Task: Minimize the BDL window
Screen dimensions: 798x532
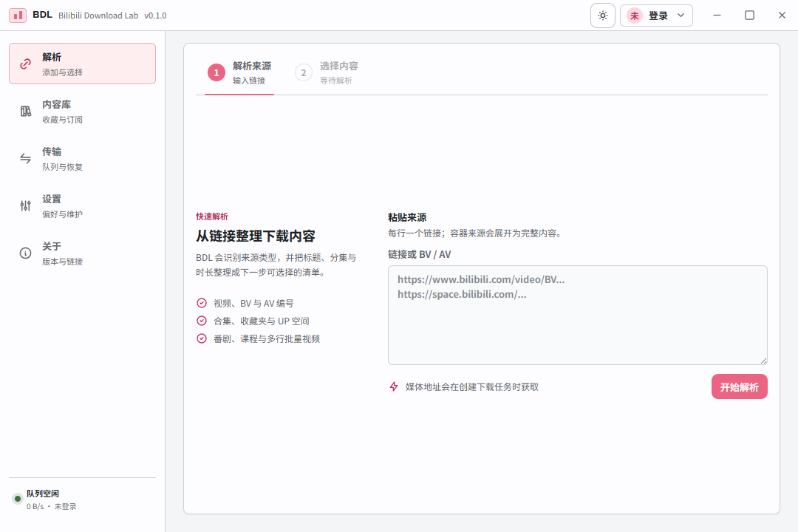Action: point(717,16)
